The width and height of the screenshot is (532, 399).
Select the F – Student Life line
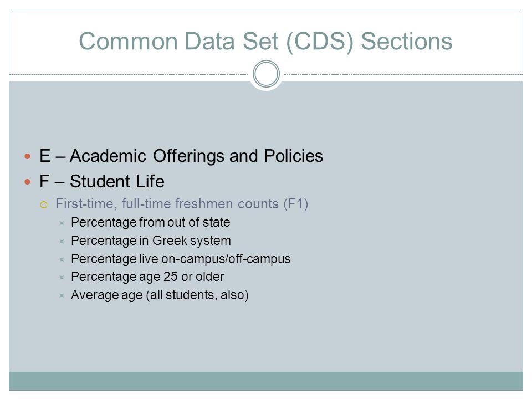point(102,181)
